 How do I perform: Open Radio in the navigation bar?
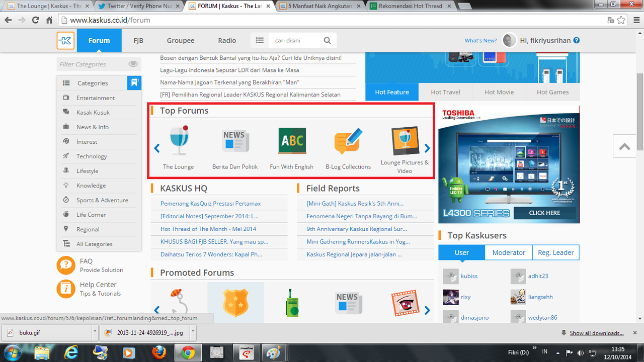227,41
